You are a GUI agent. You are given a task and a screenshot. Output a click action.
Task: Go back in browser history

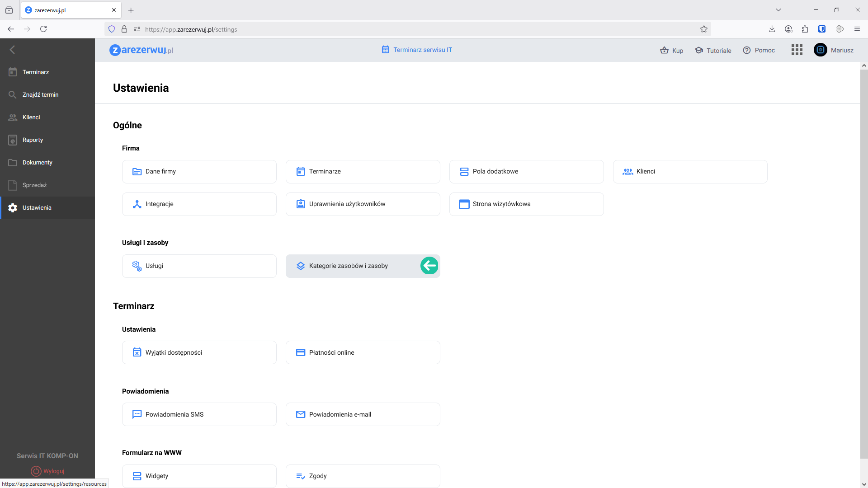tap(11, 29)
